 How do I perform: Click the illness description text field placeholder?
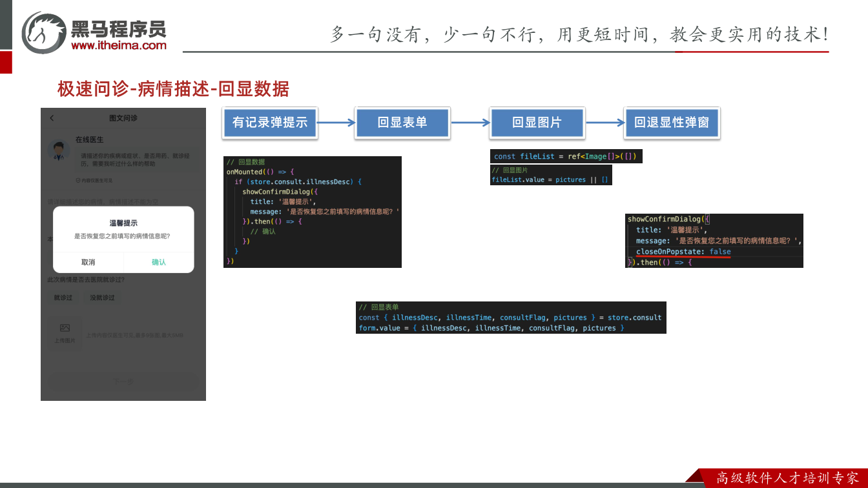(x=103, y=202)
